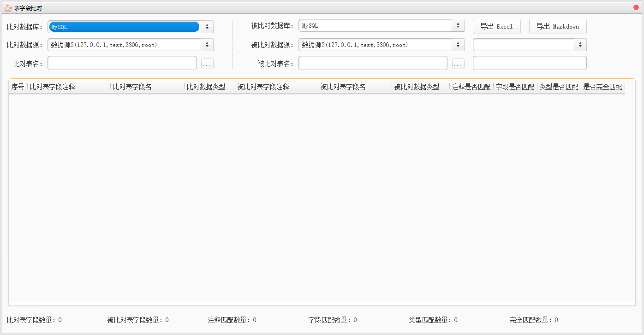Focus the 比对表名 text field

pos(122,63)
